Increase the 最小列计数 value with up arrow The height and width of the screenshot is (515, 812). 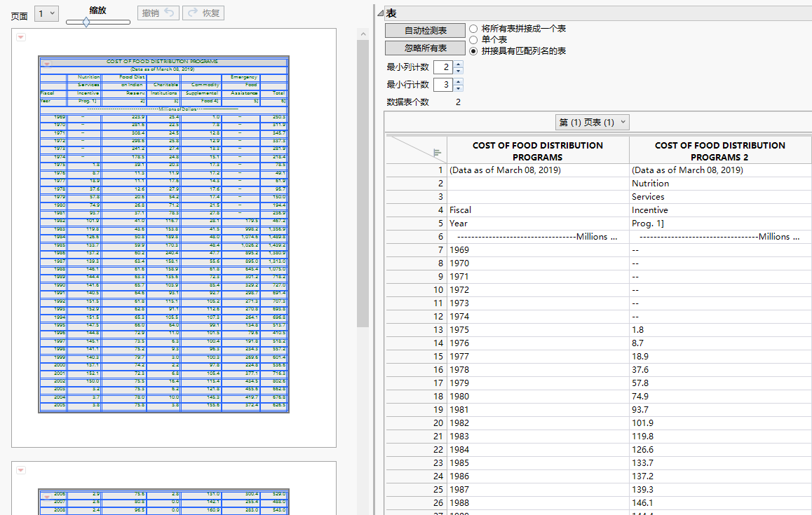point(459,64)
